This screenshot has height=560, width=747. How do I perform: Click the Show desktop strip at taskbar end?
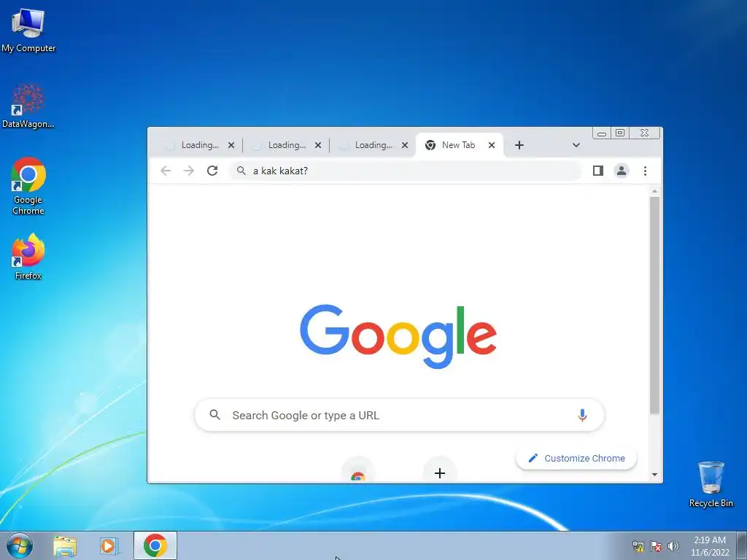click(x=742, y=545)
